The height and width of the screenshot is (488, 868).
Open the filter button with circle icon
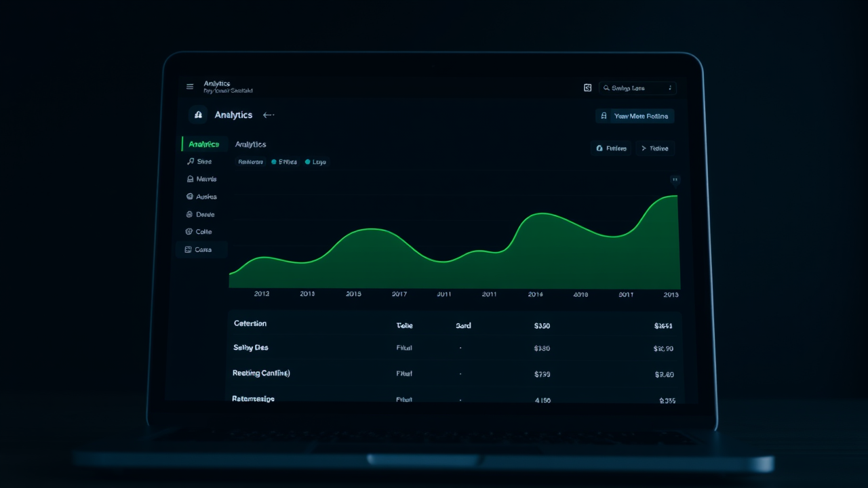611,148
